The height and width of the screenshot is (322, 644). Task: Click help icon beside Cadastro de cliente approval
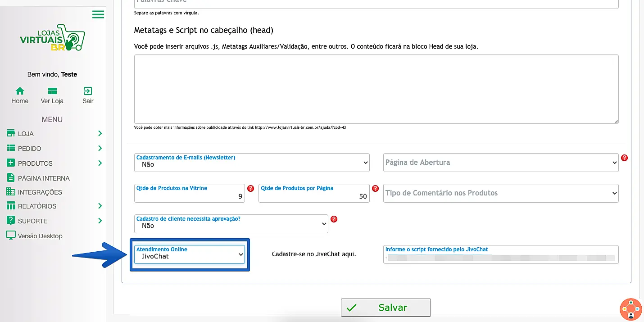point(334,219)
